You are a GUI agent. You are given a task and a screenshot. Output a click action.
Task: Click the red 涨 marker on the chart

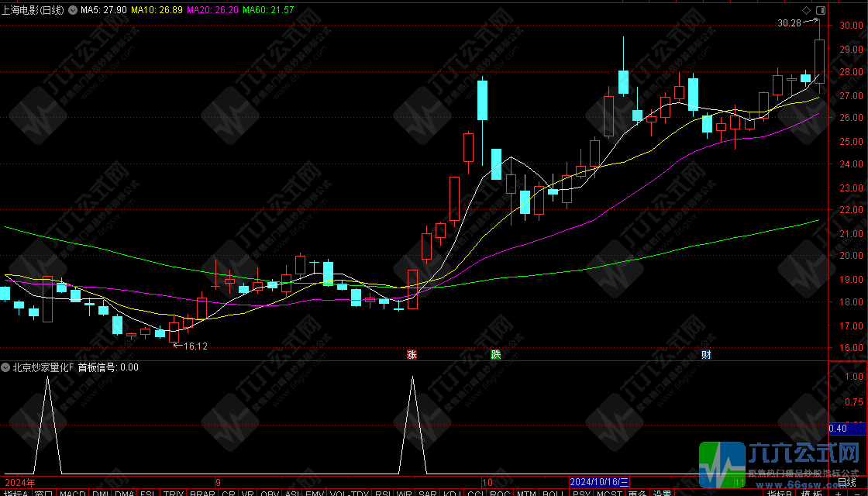412,354
